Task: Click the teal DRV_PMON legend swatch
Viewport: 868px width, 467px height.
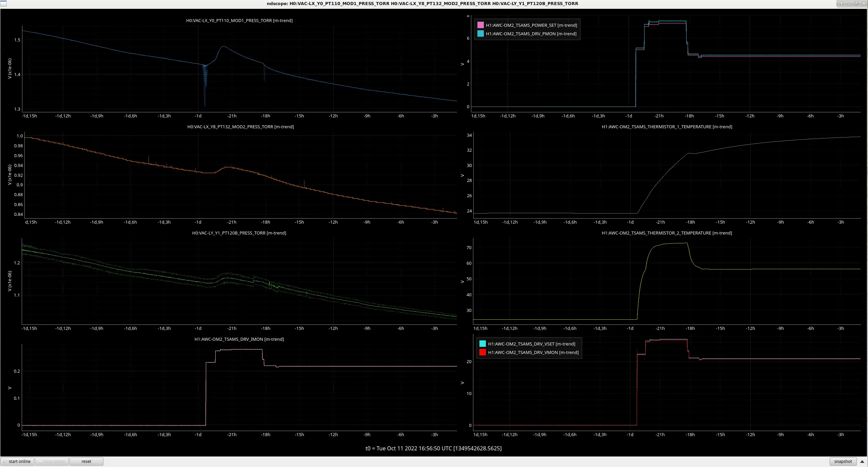Action: 480,34
